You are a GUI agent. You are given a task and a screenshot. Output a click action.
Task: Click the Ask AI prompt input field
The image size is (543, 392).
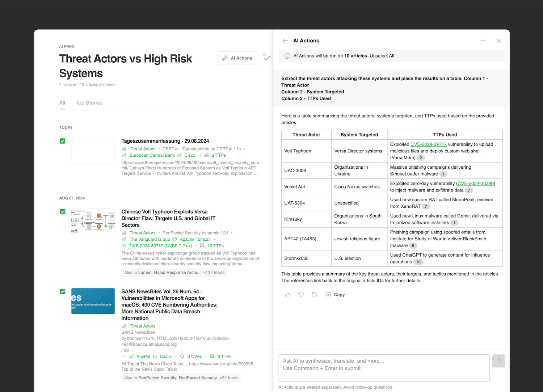tap(384, 368)
